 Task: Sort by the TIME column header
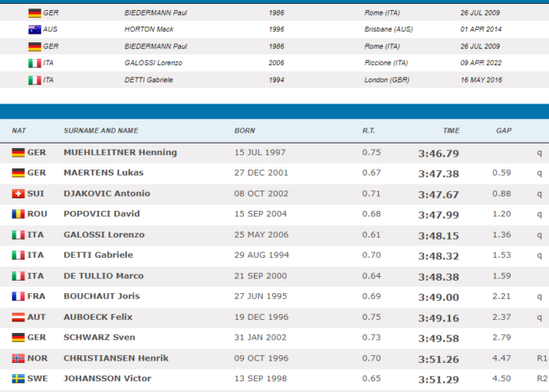click(x=450, y=130)
